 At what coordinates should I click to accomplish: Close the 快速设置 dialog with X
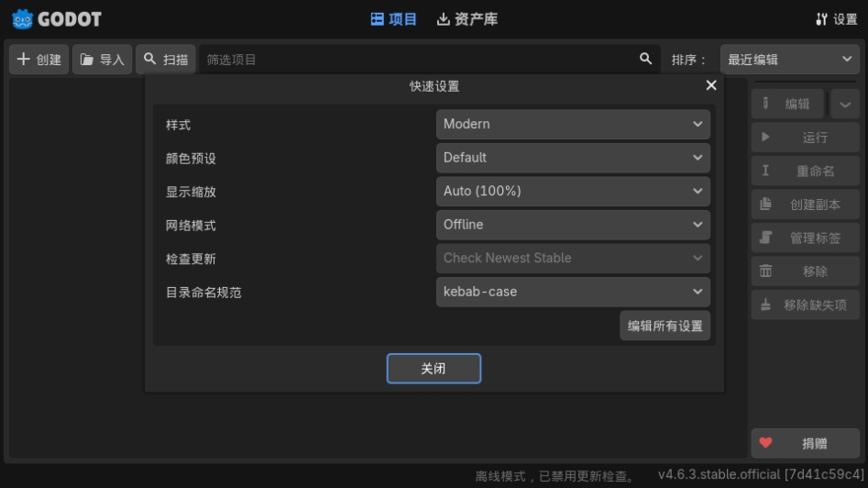[x=710, y=85]
